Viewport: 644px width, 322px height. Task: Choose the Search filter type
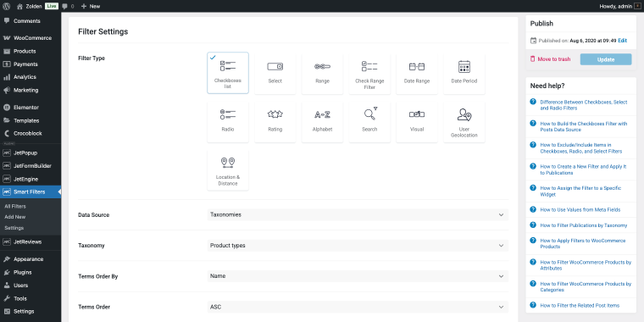(x=369, y=121)
